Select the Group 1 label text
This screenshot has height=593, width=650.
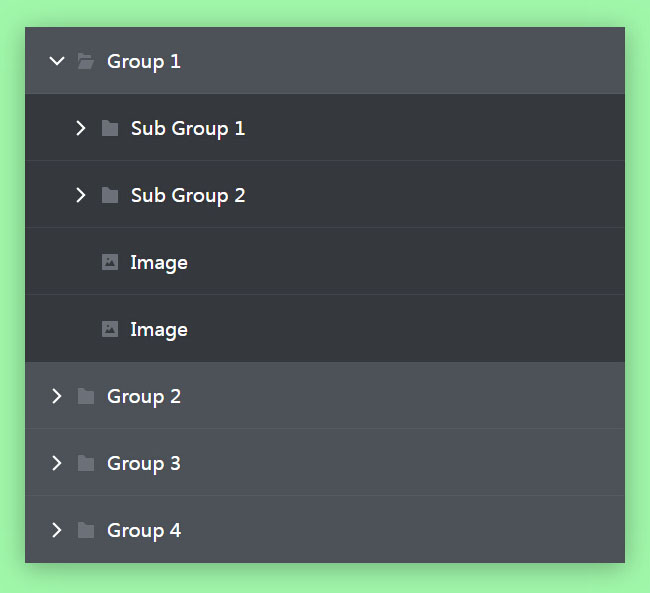(144, 61)
